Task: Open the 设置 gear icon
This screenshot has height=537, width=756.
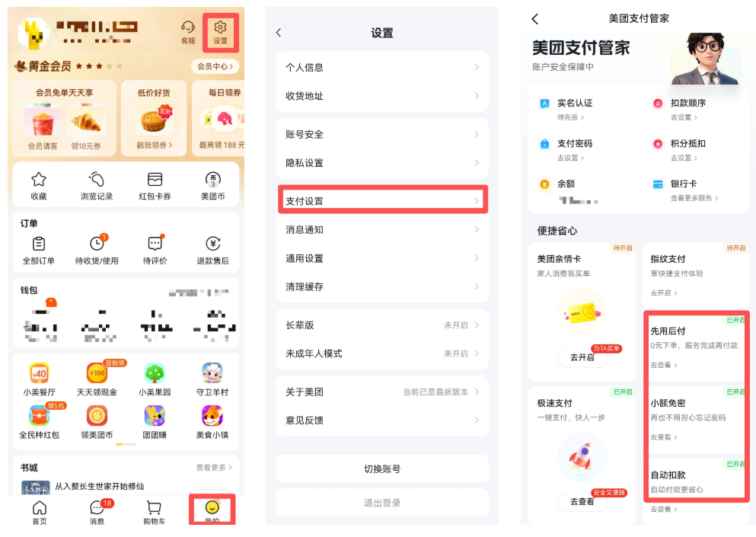Action: [220, 27]
